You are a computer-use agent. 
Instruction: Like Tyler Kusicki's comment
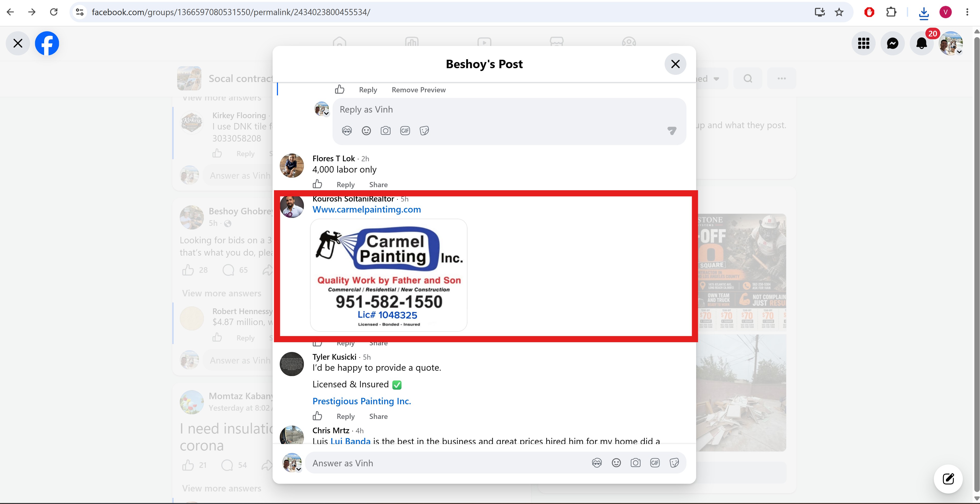(317, 416)
